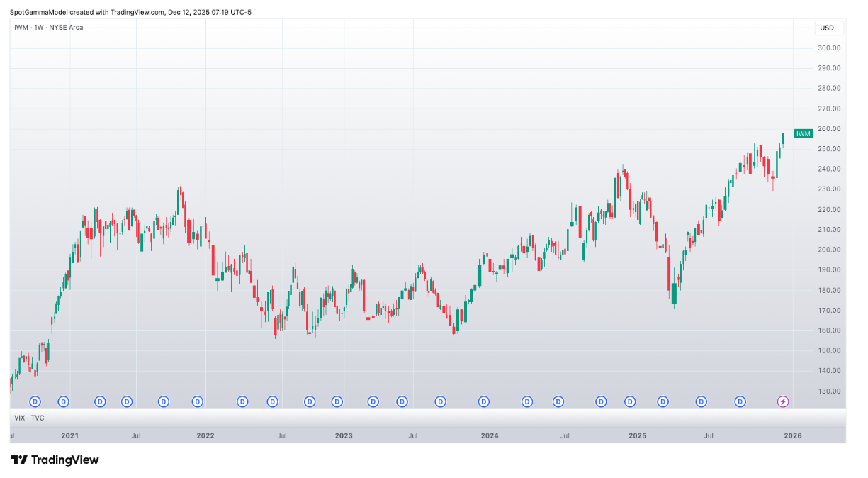Click the dividend marker under the 2025 label
The height and width of the screenshot is (478, 868).
[630, 401]
